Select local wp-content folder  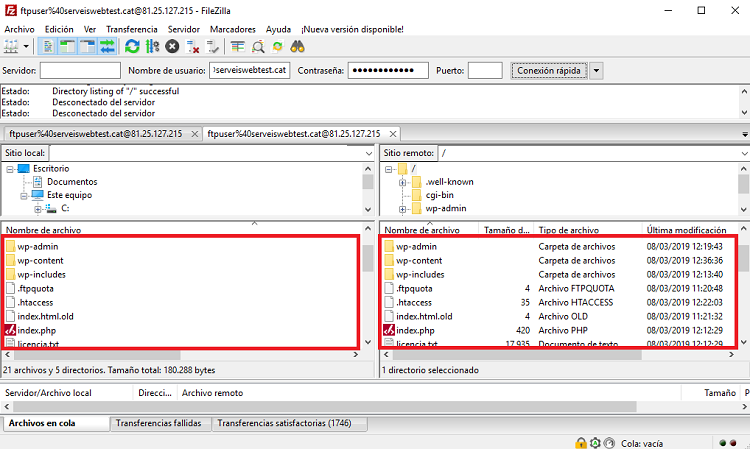pos(40,261)
